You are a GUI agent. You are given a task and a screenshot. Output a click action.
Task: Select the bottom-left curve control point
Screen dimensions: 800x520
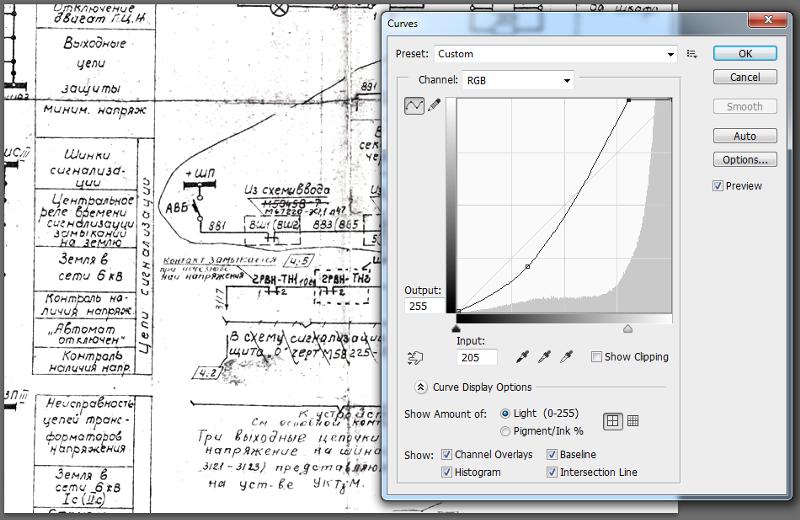458,310
